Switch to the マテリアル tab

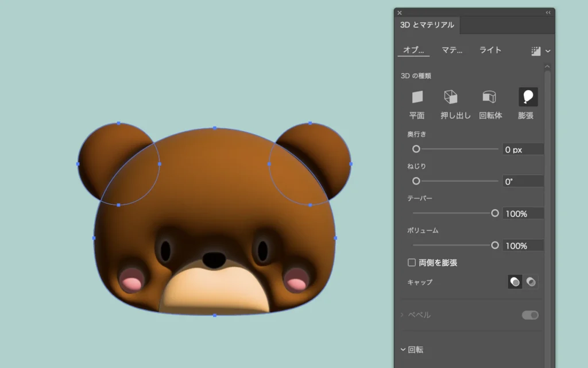click(x=452, y=50)
